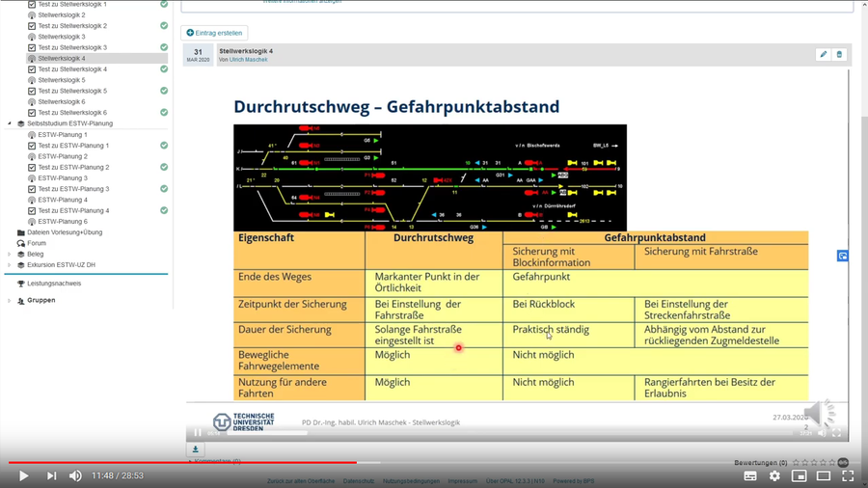The width and height of the screenshot is (868, 488).
Task: Open Test zu Stellwerkslogik 5
Action: click(x=72, y=91)
